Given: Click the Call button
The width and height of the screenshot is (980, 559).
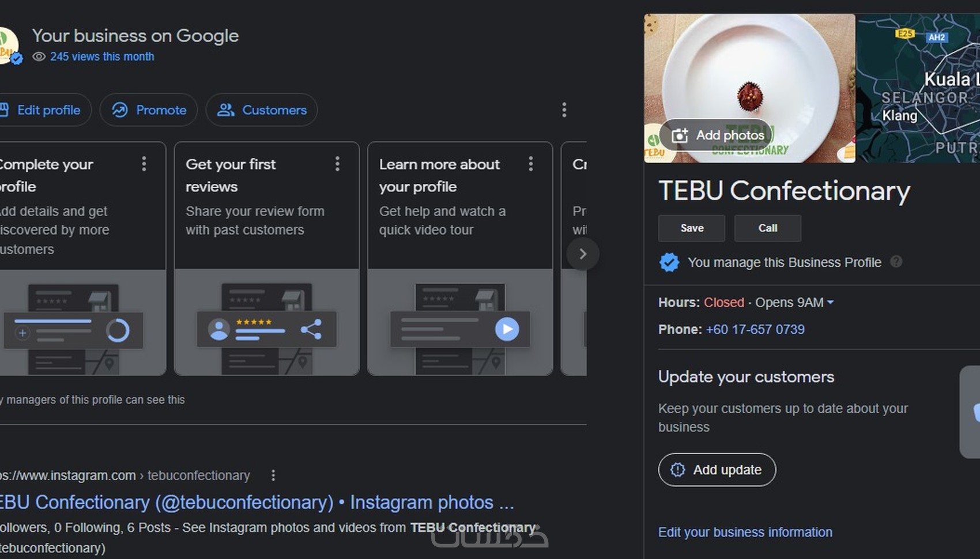Looking at the screenshot, I should 767,228.
